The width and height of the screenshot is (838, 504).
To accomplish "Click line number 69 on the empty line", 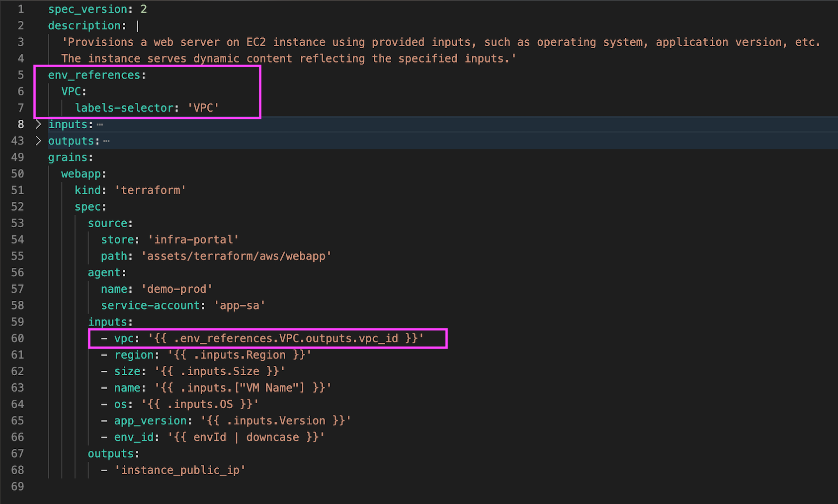I will point(17,486).
